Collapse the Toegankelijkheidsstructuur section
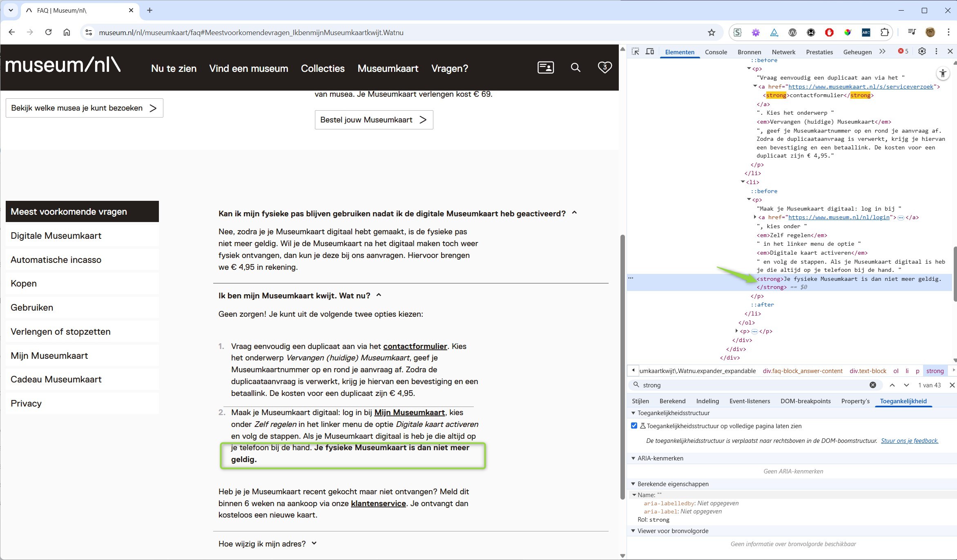 (x=634, y=413)
